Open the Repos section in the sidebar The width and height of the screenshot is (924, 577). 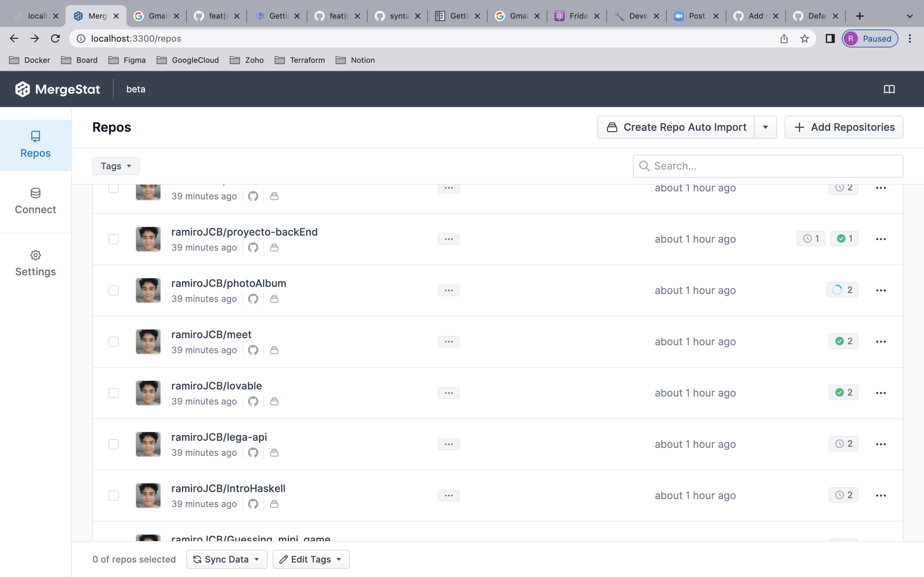36,145
